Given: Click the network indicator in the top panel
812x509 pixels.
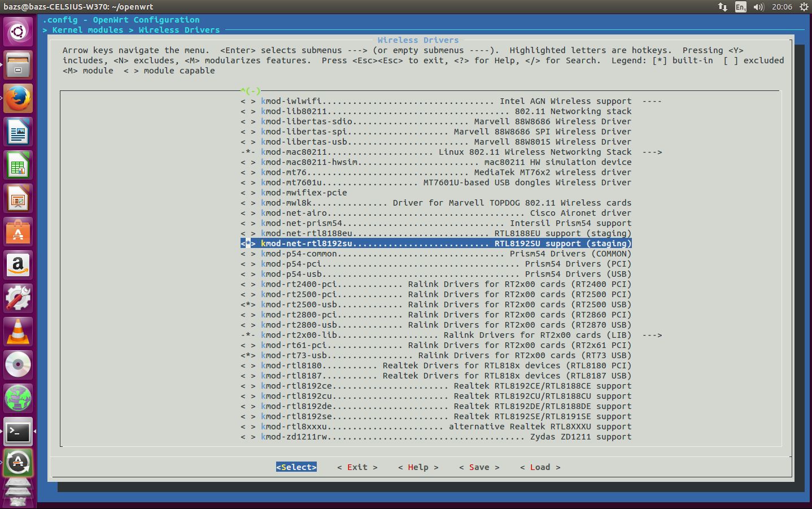Looking at the screenshot, I should coord(723,7).
